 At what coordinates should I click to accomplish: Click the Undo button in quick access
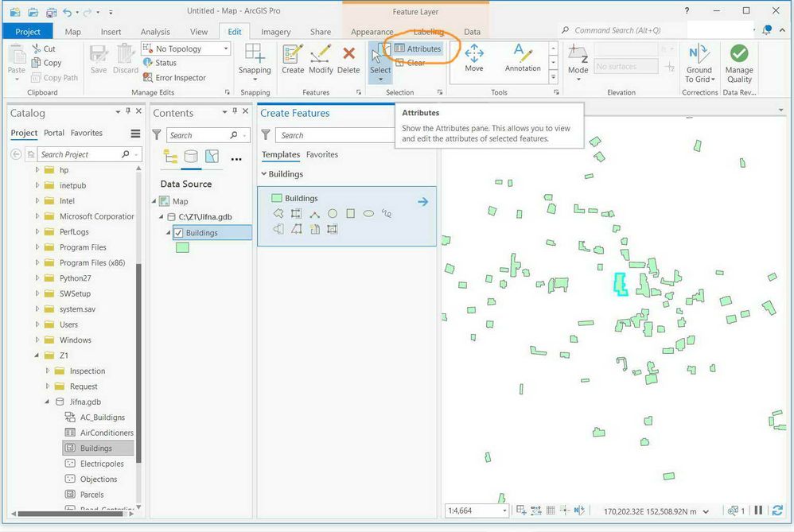point(68,11)
